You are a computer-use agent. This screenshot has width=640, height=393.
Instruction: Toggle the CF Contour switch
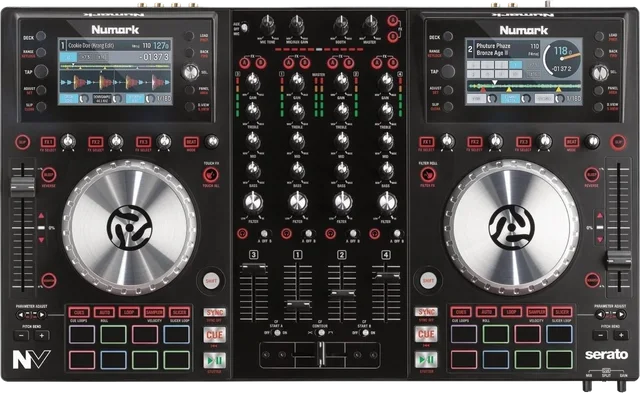pos(321,333)
